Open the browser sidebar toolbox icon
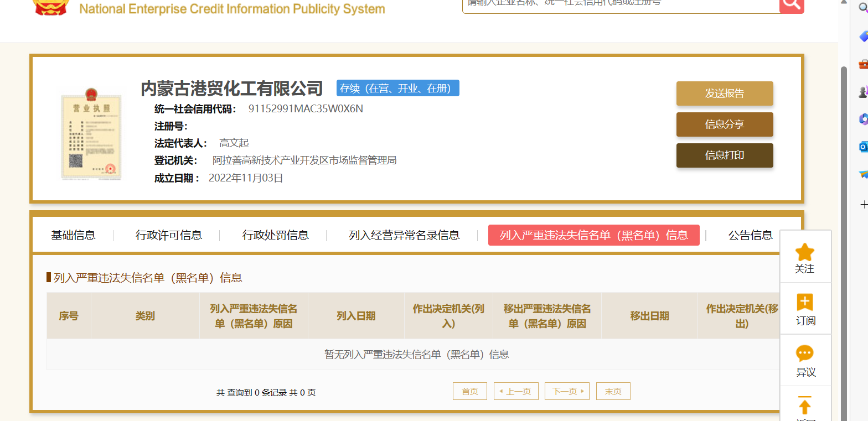This screenshot has width=868, height=421. (x=862, y=64)
